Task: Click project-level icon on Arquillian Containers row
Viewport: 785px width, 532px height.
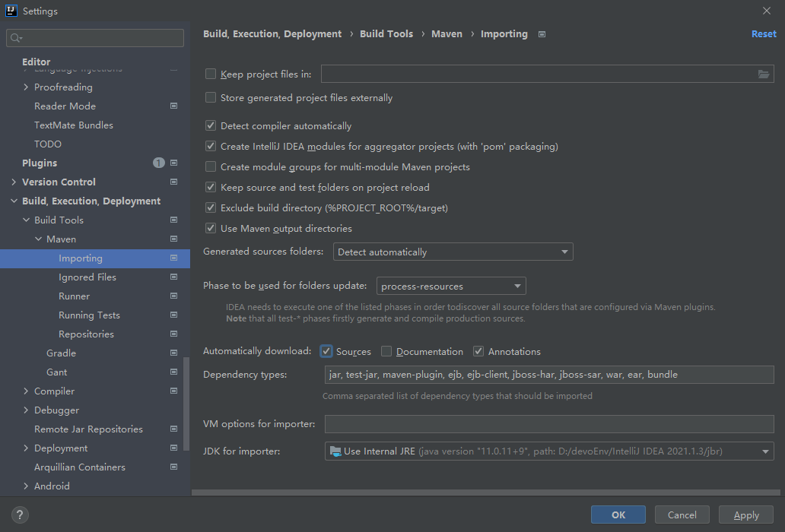Action: (173, 467)
